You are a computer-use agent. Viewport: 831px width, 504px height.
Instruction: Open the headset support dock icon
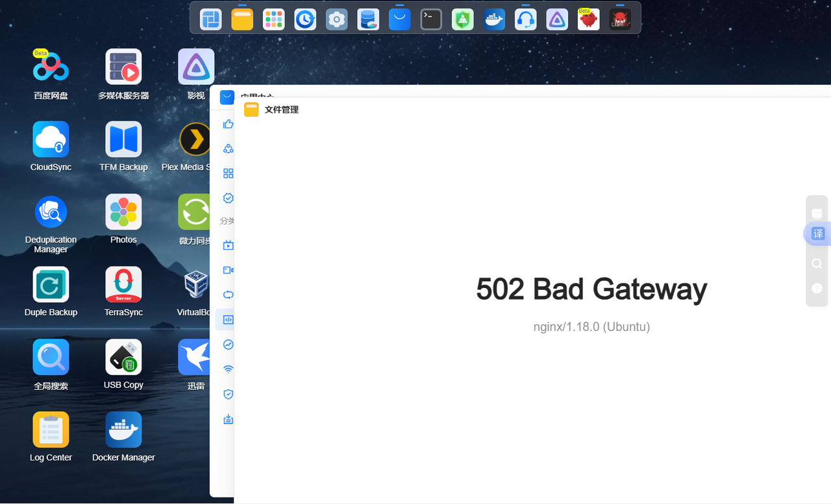[526, 19]
